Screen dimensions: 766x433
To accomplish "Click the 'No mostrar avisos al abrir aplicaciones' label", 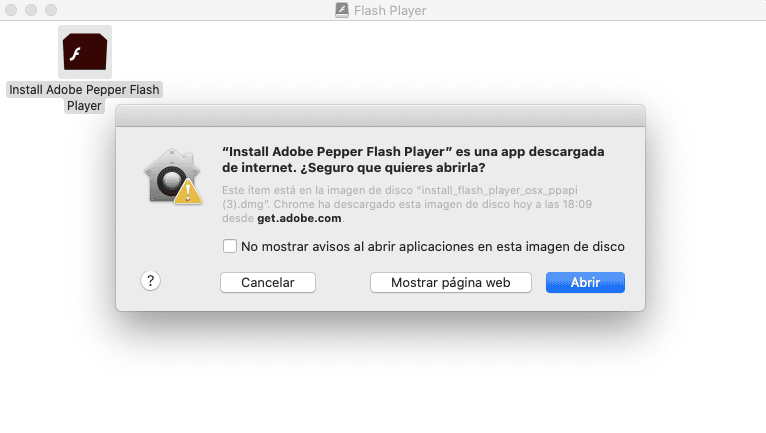I will pyautogui.click(x=433, y=246).
